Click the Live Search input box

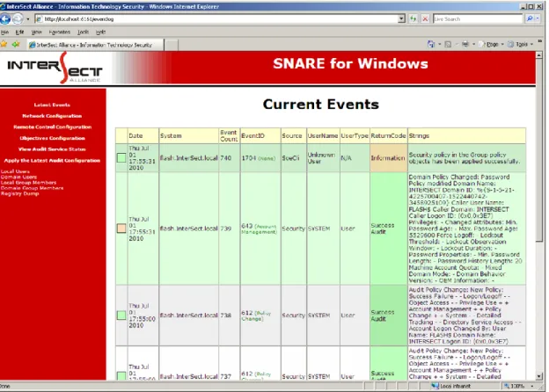point(478,18)
